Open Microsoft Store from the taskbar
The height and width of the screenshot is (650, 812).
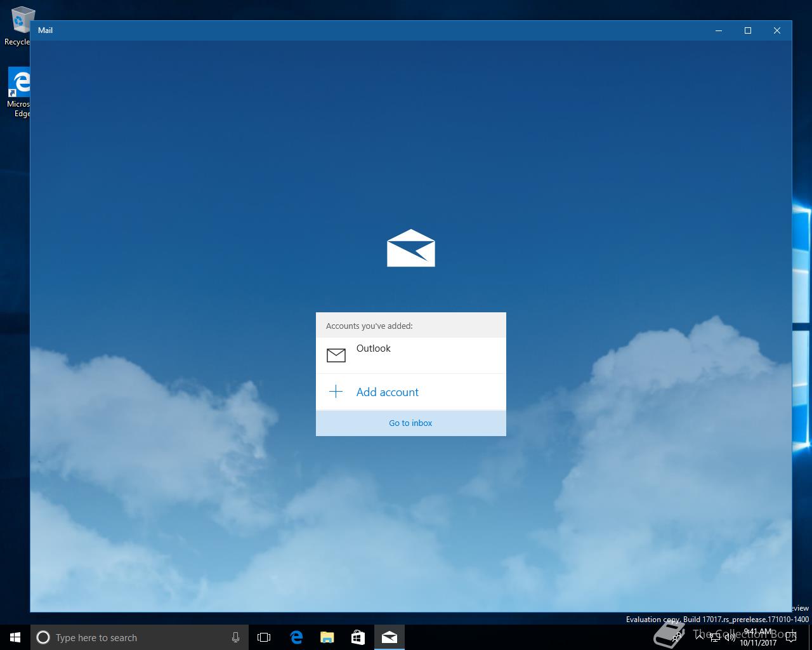[x=358, y=637]
